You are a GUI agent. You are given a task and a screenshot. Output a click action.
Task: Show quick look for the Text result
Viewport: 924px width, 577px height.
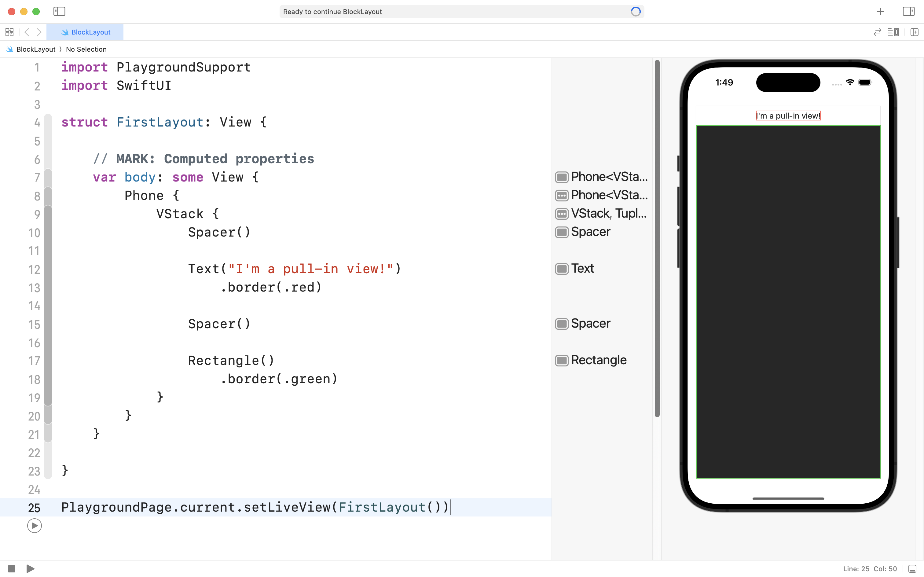pos(562,269)
